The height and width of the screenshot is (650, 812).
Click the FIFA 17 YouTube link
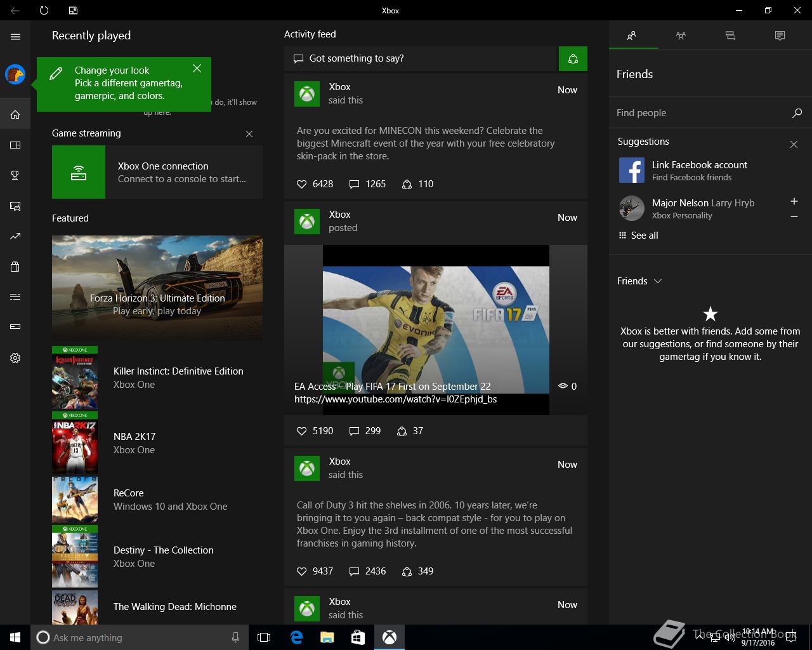[x=395, y=400]
